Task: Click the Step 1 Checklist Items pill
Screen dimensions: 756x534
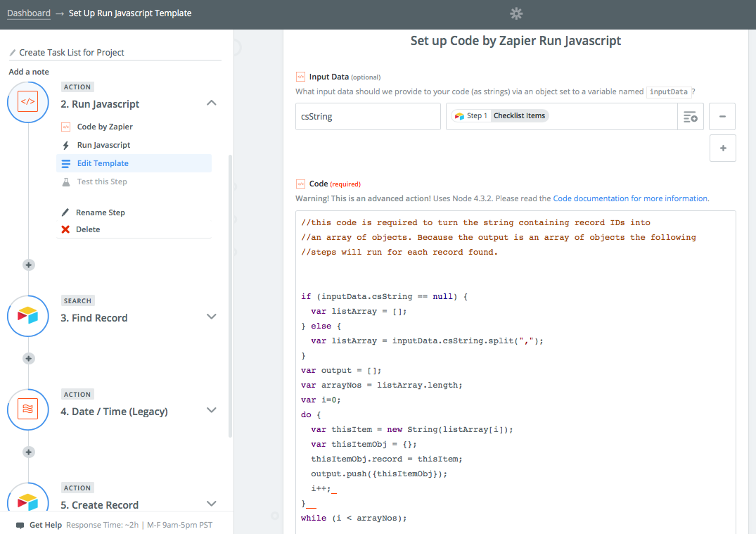Action: 500,116
